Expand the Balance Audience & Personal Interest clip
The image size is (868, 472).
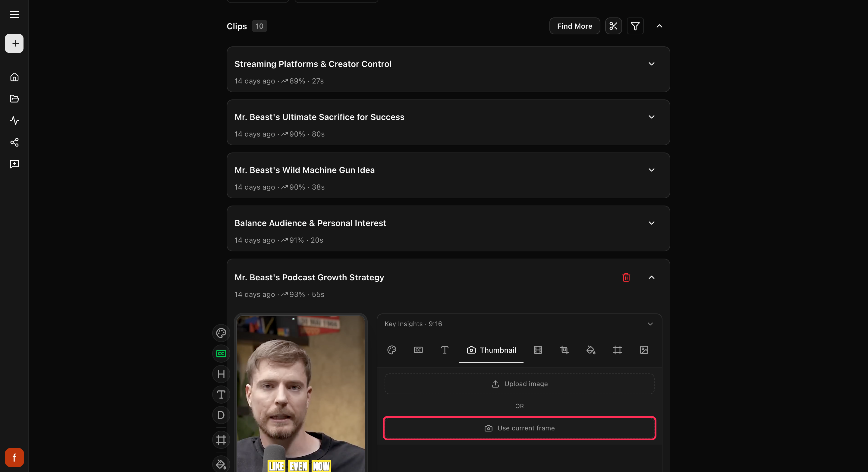coord(651,223)
